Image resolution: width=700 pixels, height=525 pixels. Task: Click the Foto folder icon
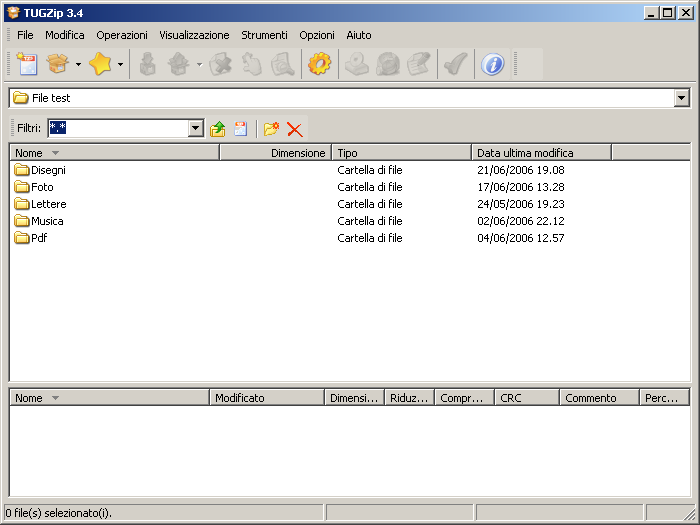[21, 187]
